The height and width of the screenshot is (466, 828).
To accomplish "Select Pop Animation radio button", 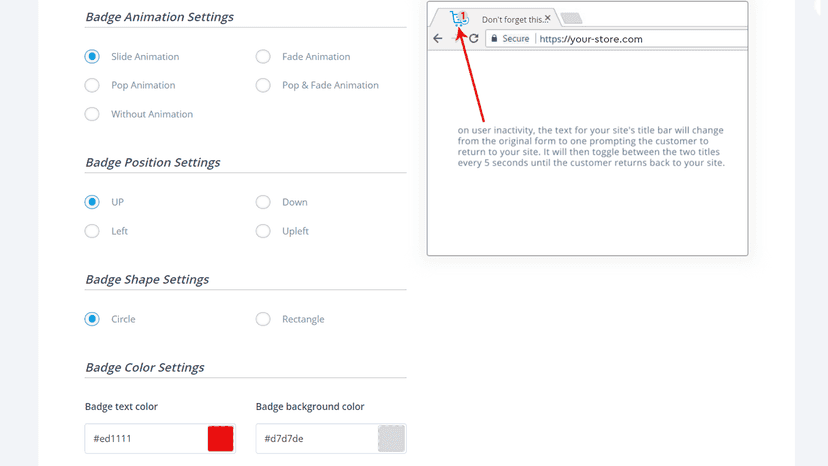I will click(92, 85).
